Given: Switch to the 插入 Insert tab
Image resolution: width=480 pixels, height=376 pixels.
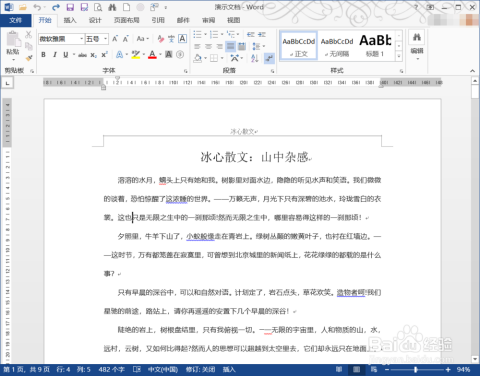Looking at the screenshot, I should pos(70,20).
